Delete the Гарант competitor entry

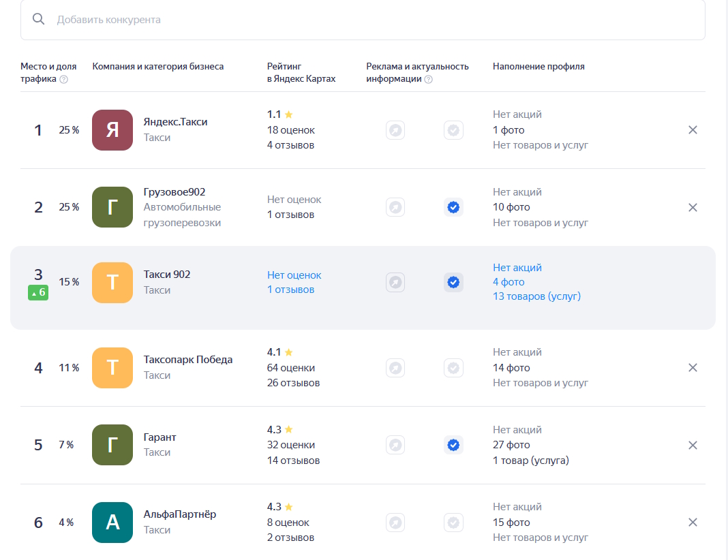tap(693, 446)
